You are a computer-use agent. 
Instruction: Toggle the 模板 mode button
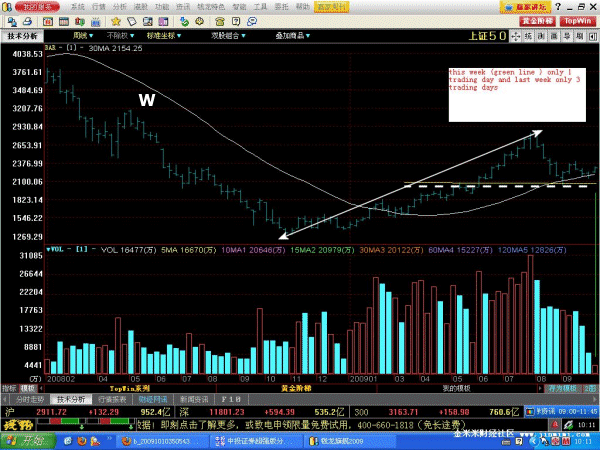pos(28,388)
